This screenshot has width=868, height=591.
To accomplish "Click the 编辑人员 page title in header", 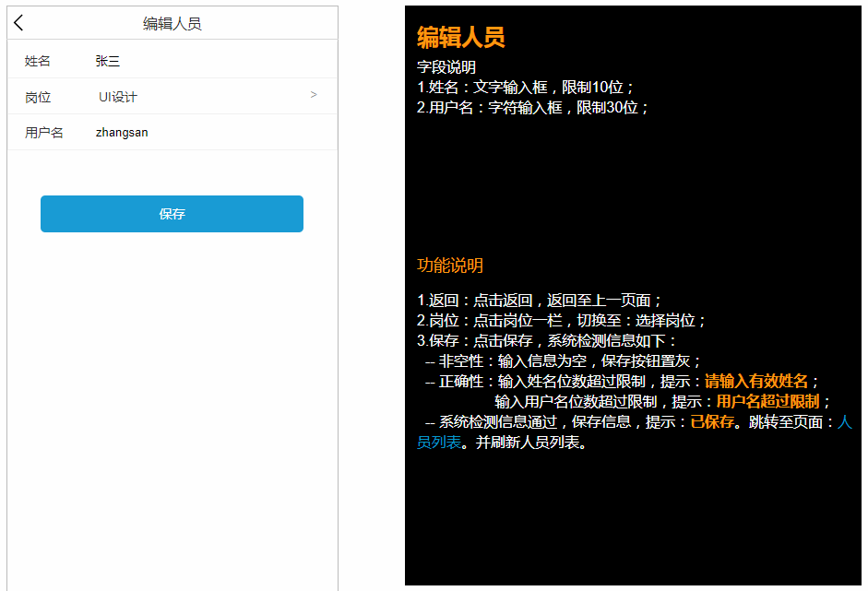I will (172, 24).
